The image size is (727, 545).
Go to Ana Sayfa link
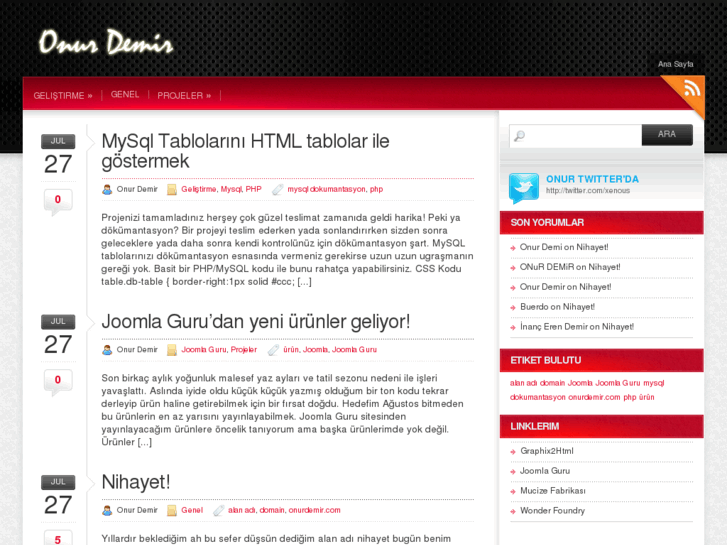676,64
